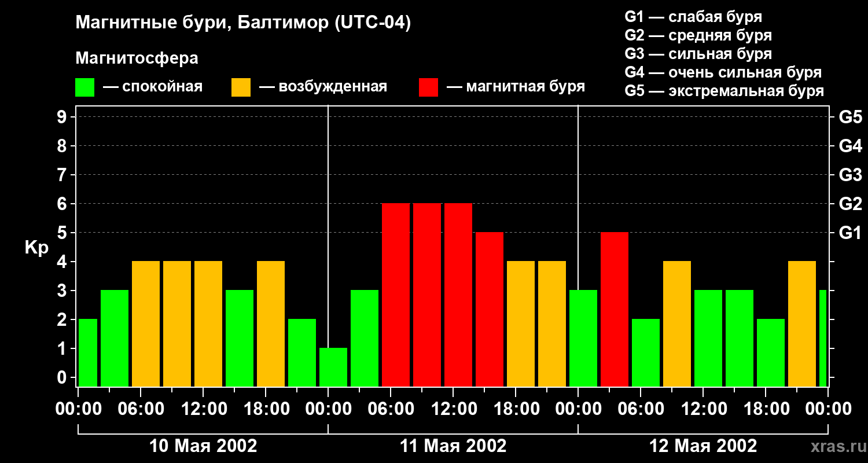Select the red Kp 5 bar on 12 Мая
868x463 pixels.
pos(615,309)
